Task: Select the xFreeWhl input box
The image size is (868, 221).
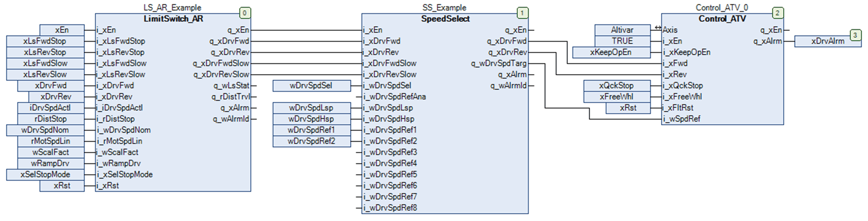Action: click(617, 97)
